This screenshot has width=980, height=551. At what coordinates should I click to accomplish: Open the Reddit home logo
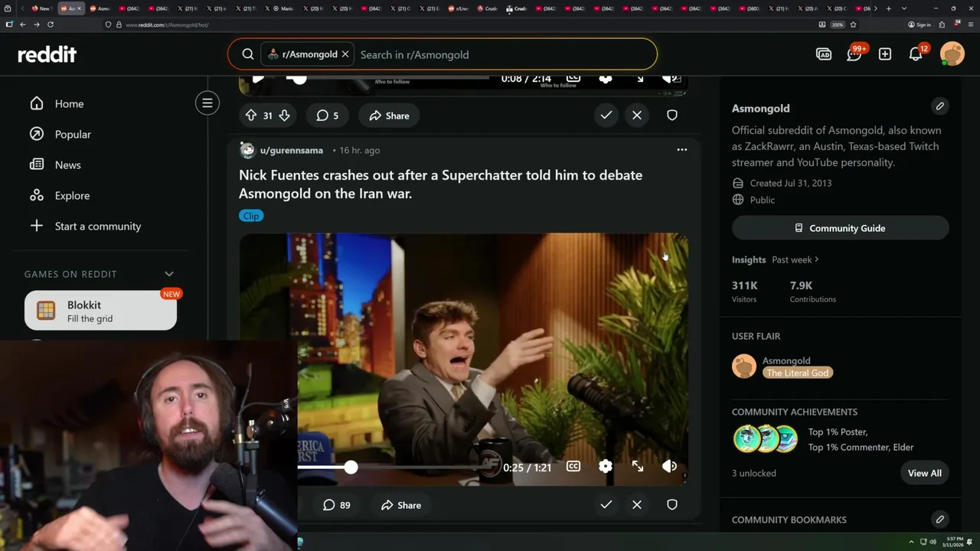[47, 54]
